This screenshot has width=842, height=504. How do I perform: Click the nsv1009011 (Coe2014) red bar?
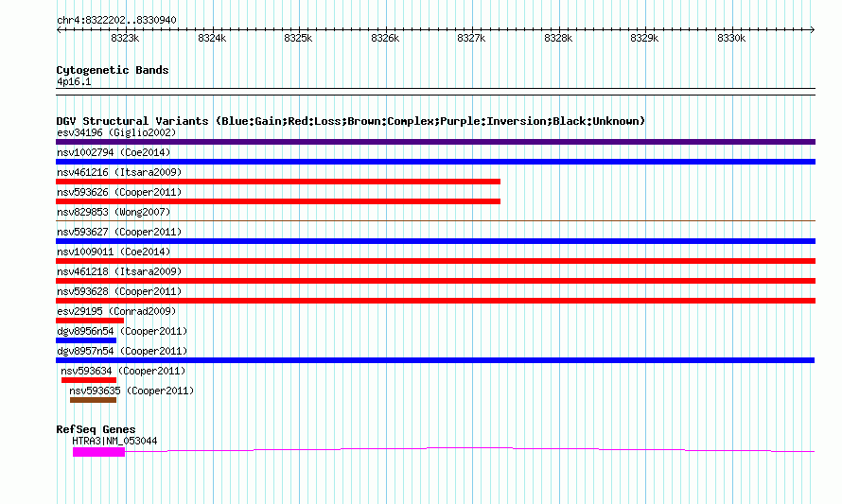[x=435, y=261]
